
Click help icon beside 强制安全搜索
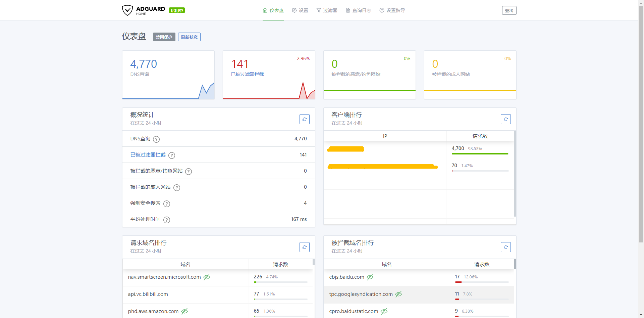(x=167, y=203)
